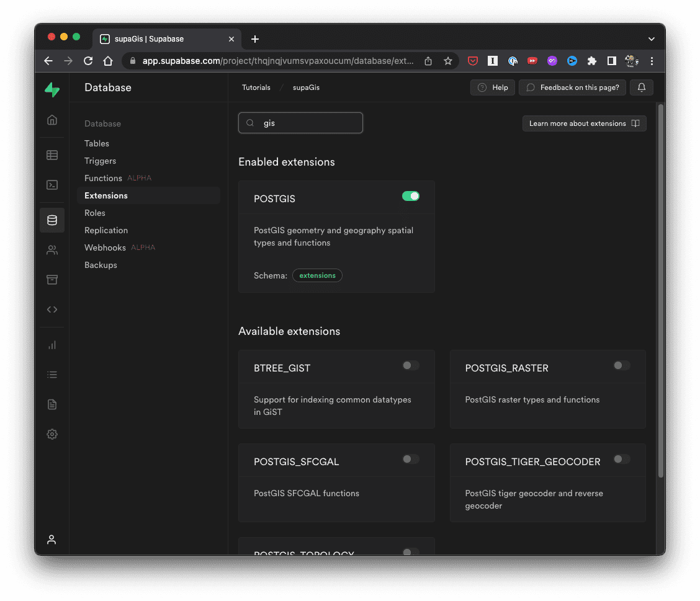Image resolution: width=700 pixels, height=601 pixels.
Task: Go to the project Home icon
Action: (x=52, y=120)
